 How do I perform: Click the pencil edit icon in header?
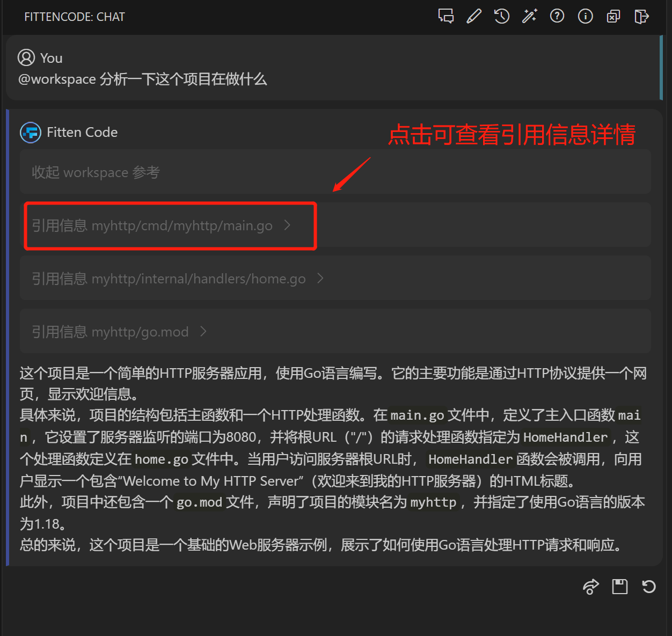pyautogui.click(x=474, y=16)
